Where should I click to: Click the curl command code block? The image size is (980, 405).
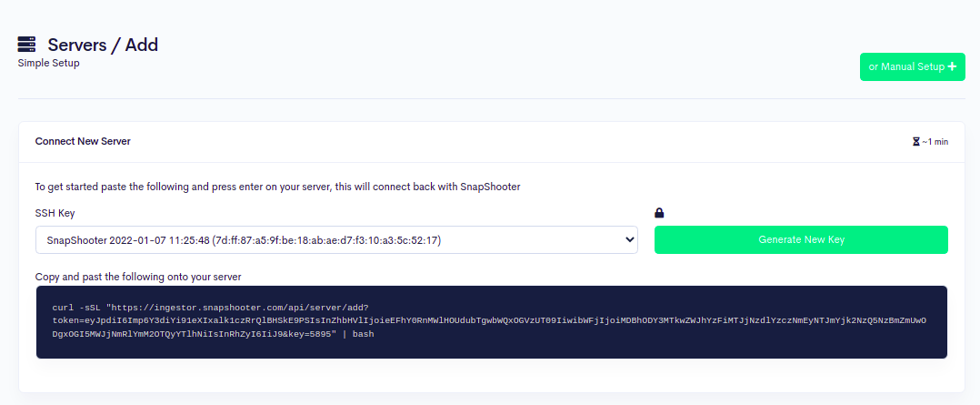click(x=491, y=322)
